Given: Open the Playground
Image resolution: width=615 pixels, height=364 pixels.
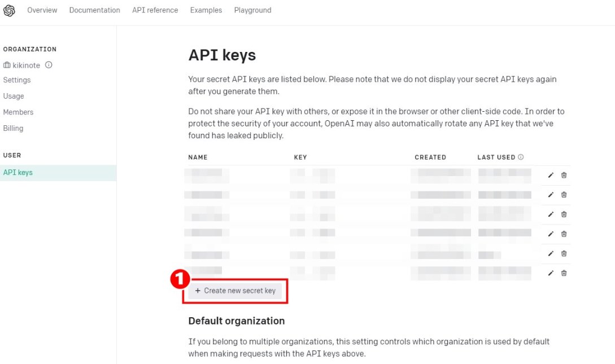Looking at the screenshot, I should coord(252,10).
